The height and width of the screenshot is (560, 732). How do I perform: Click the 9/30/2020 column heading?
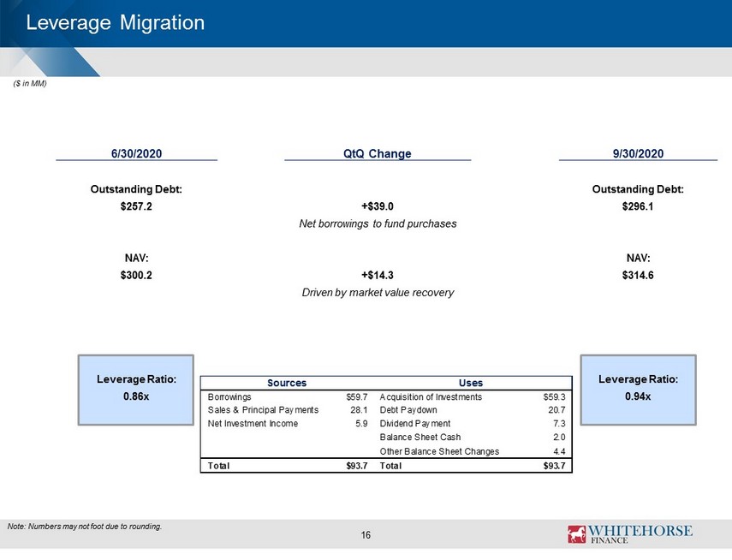point(638,153)
